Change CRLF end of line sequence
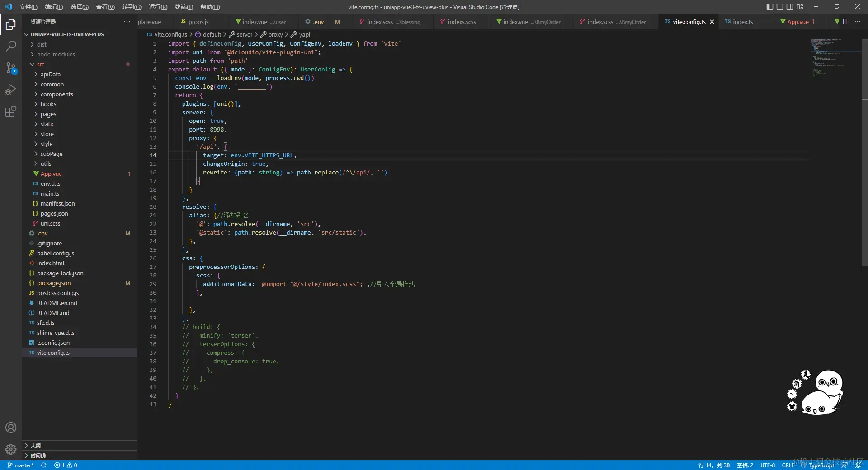The image size is (868, 470). (x=788, y=465)
